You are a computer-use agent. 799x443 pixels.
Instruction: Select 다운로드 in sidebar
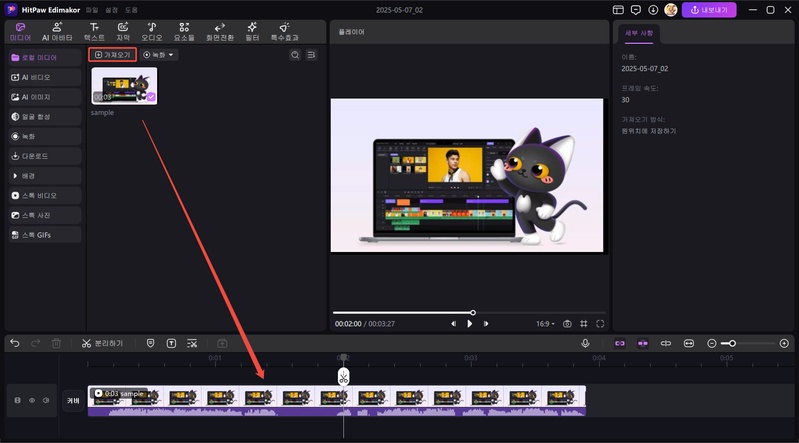[45, 156]
